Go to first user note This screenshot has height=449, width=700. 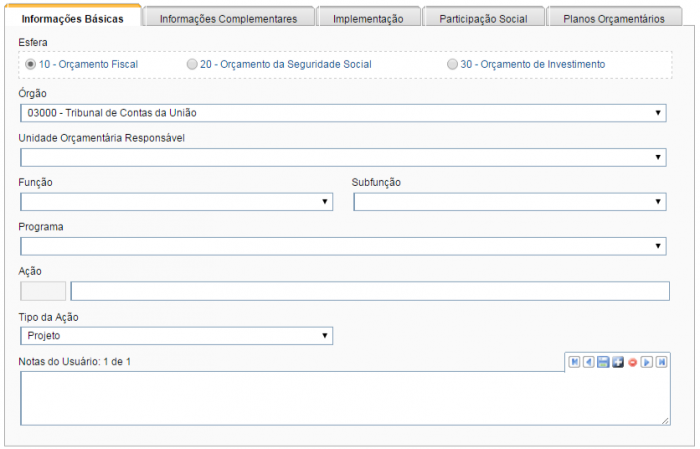[574, 362]
